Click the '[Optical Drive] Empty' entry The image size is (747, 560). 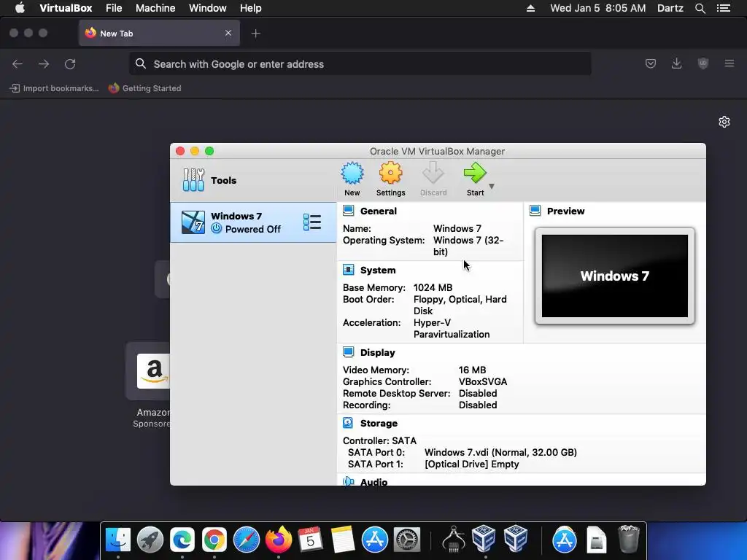coord(472,464)
